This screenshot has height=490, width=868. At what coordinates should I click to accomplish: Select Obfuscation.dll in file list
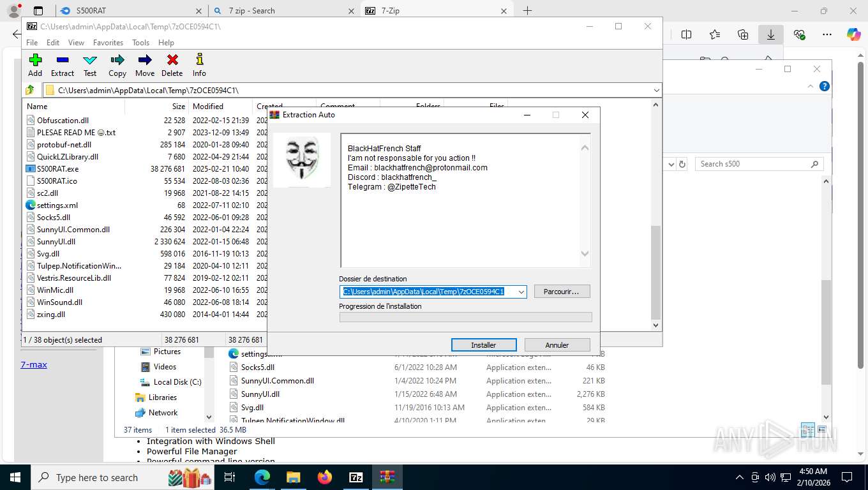click(63, 120)
